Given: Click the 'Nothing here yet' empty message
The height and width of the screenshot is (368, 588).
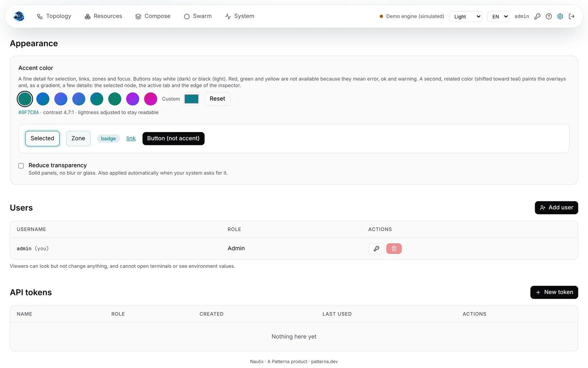Looking at the screenshot, I should [294, 337].
